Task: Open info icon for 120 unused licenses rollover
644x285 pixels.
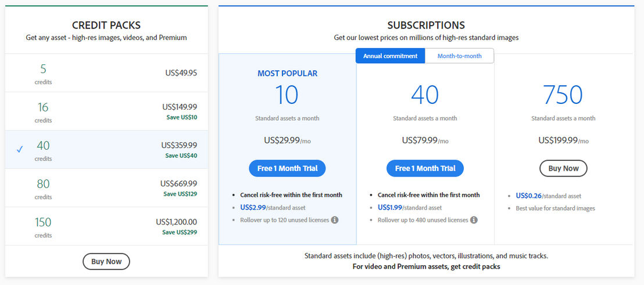Action: [335, 220]
